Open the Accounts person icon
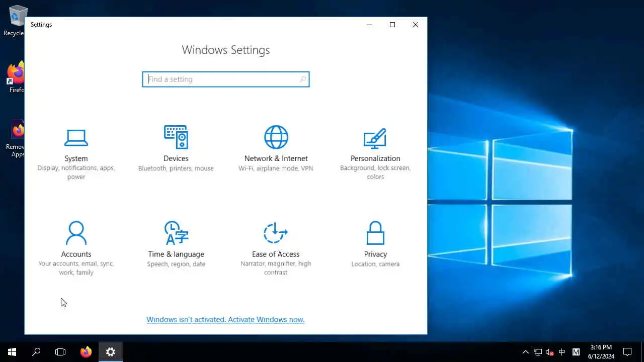Viewport: 644px width, 362px height. coord(76,233)
